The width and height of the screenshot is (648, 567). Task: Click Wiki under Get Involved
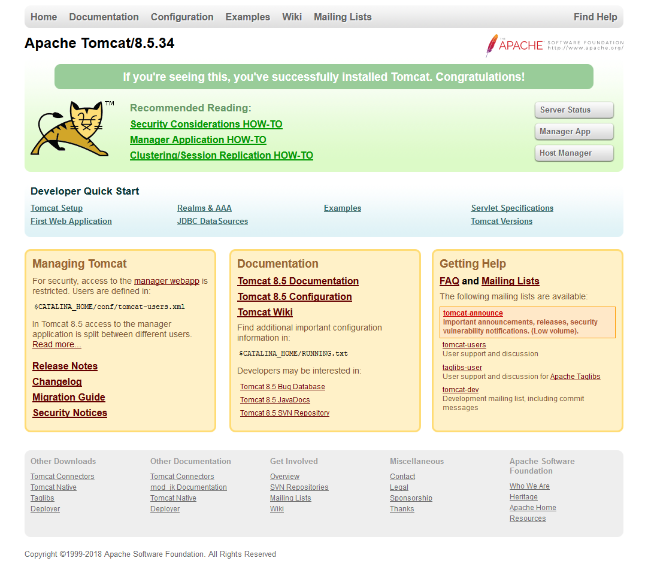tap(277, 509)
